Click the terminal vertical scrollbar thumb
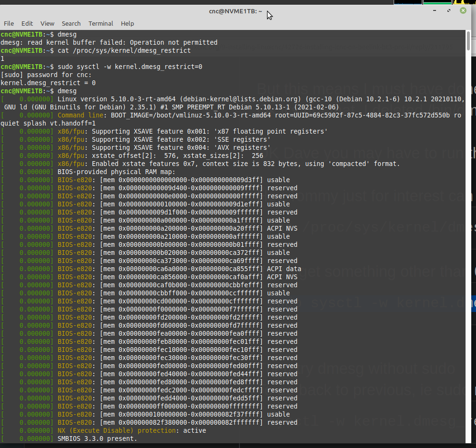The image size is (476, 448). tap(468, 41)
